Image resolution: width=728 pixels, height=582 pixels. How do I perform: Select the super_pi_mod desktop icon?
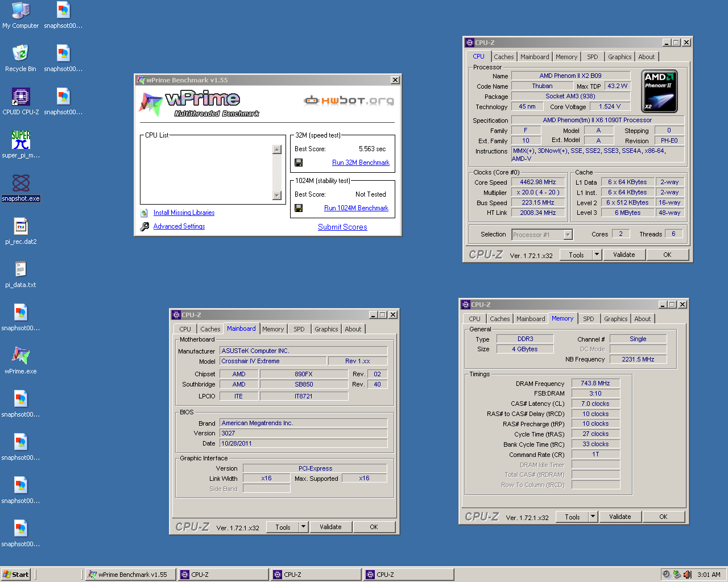click(20, 140)
